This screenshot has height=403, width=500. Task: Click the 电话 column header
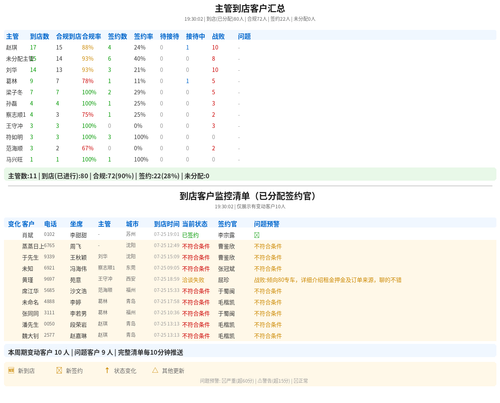(x=50, y=224)
